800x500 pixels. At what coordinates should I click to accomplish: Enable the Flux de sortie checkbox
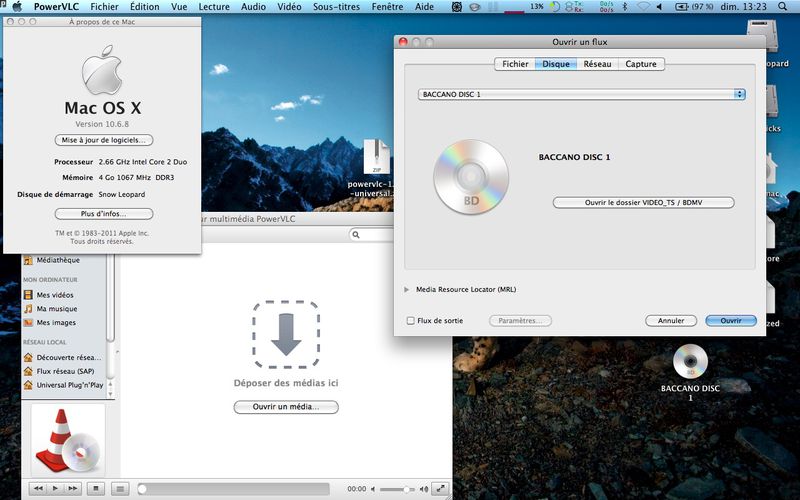tap(410, 320)
